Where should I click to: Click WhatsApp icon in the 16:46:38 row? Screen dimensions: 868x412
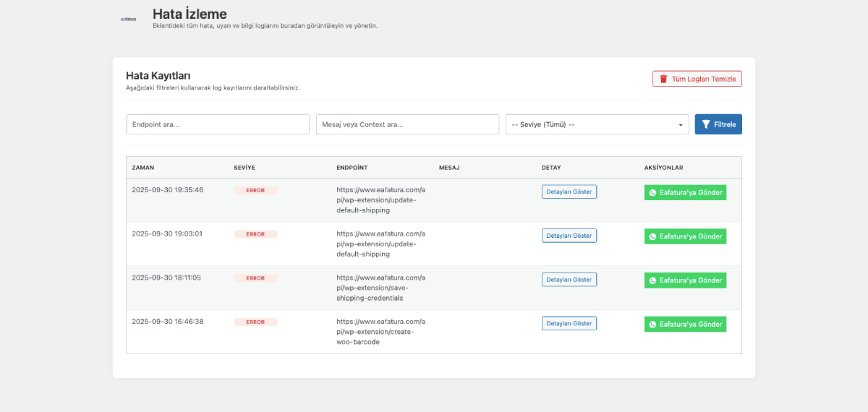click(652, 325)
